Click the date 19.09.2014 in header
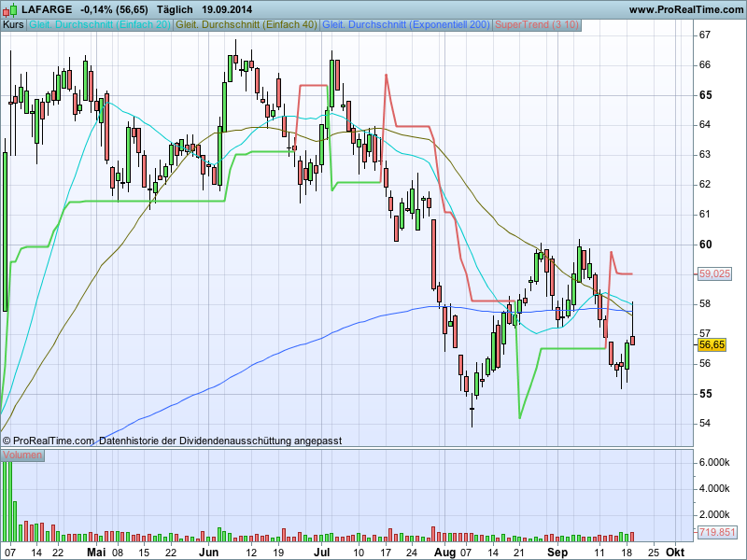 pos(227,9)
